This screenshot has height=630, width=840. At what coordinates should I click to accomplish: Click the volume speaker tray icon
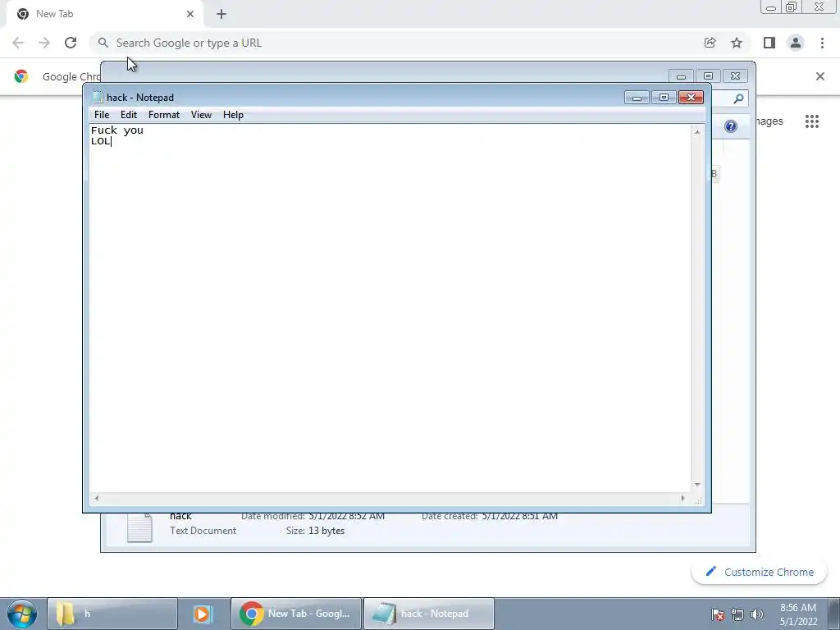[757, 614]
